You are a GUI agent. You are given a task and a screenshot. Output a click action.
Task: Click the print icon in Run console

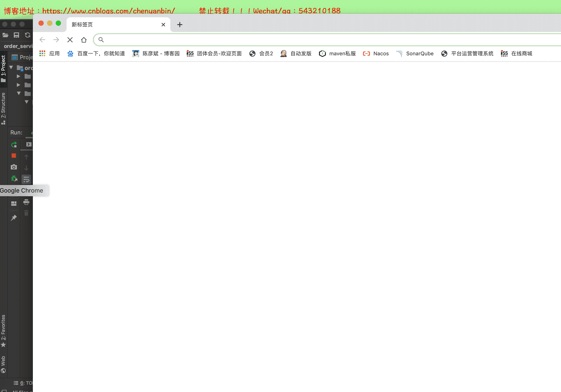26,202
